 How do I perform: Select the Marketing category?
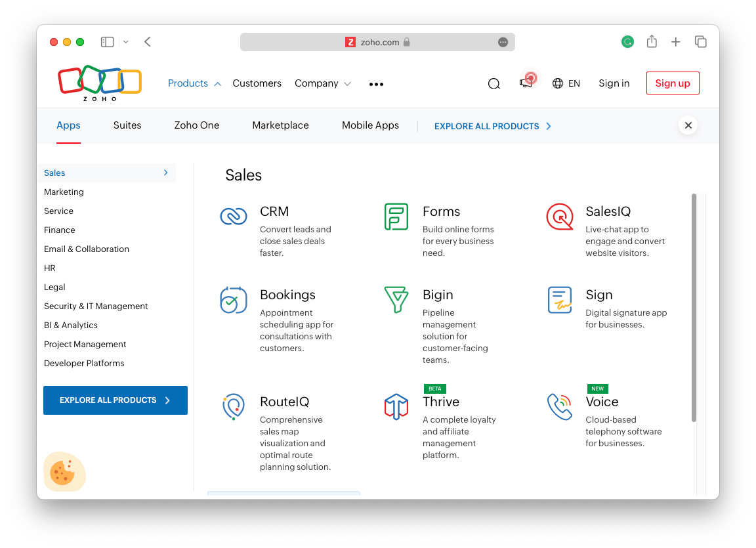click(x=64, y=192)
